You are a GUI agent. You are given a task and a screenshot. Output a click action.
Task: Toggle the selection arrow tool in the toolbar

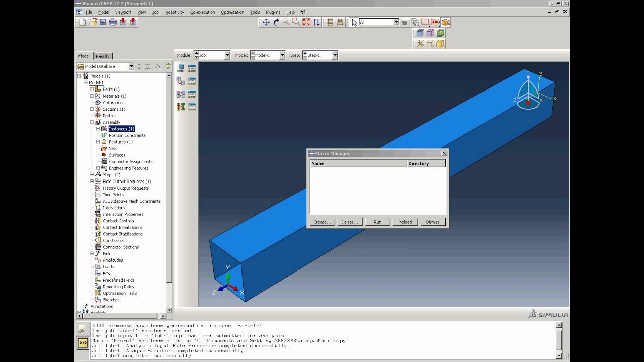(354, 22)
